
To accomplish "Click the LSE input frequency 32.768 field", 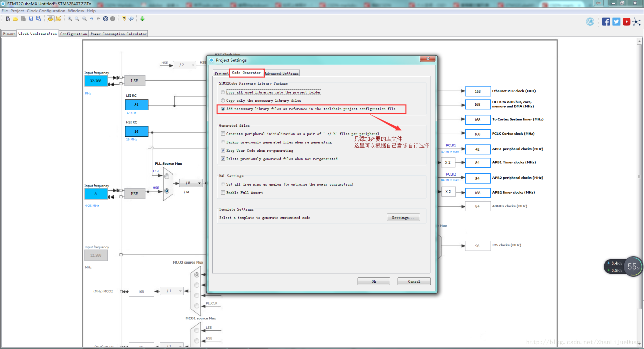I will (x=96, y=81).
